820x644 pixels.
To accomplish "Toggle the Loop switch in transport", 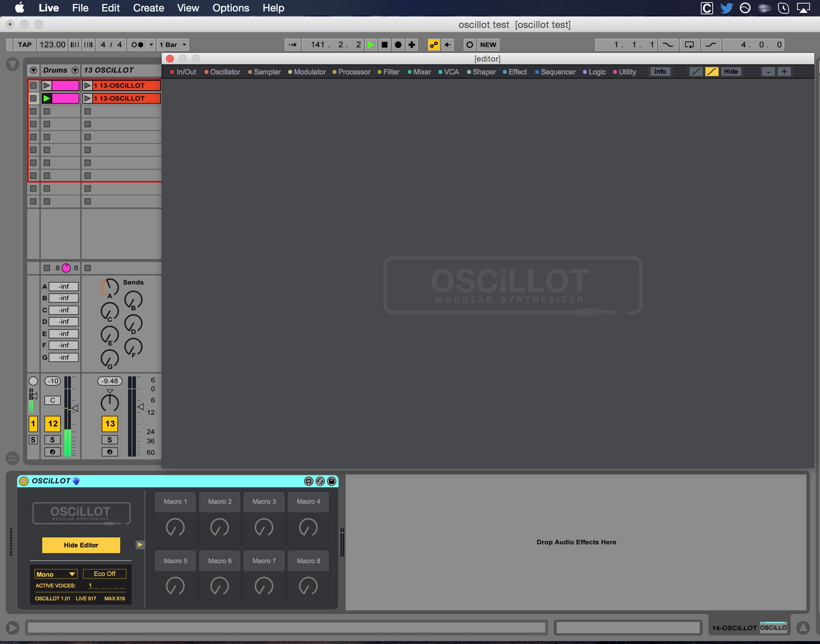I will click(689, 44).
